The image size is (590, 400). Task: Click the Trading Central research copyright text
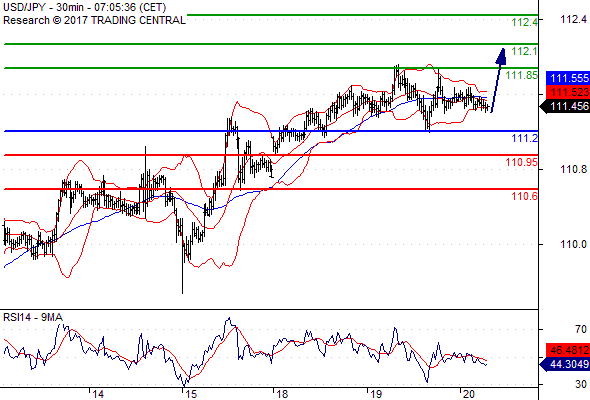94,20
